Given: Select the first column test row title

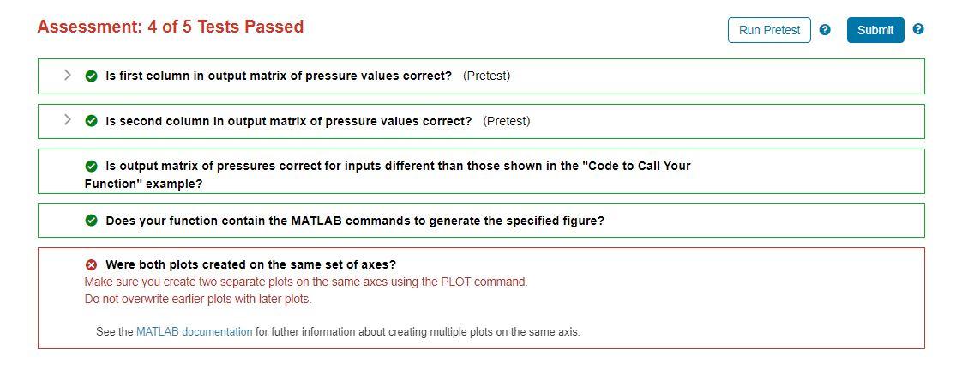Looking at the screenshot, I should [279, 76].
